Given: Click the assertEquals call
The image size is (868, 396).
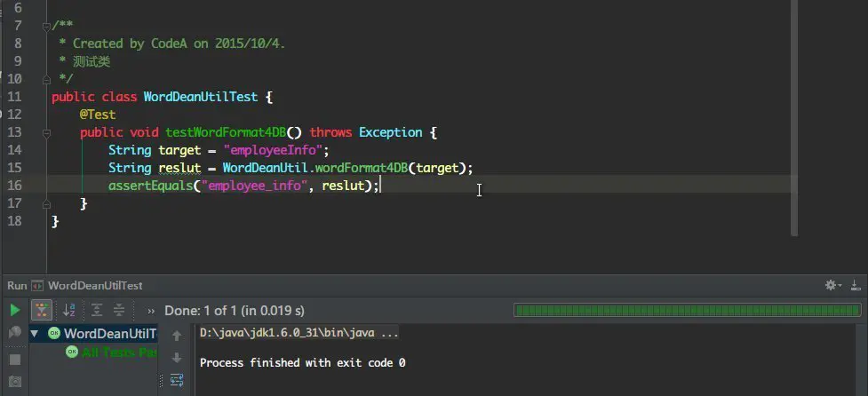Looking at the screenshot, I should point(150,186).
